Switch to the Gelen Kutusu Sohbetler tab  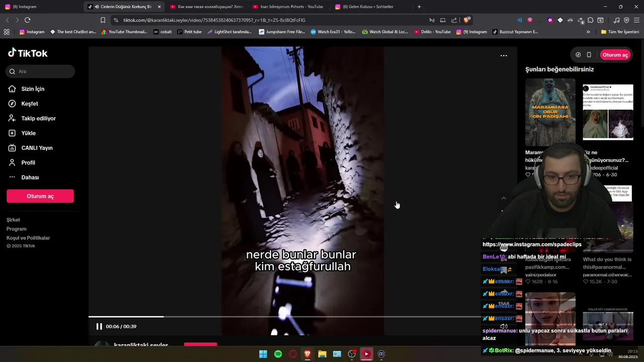371,7
